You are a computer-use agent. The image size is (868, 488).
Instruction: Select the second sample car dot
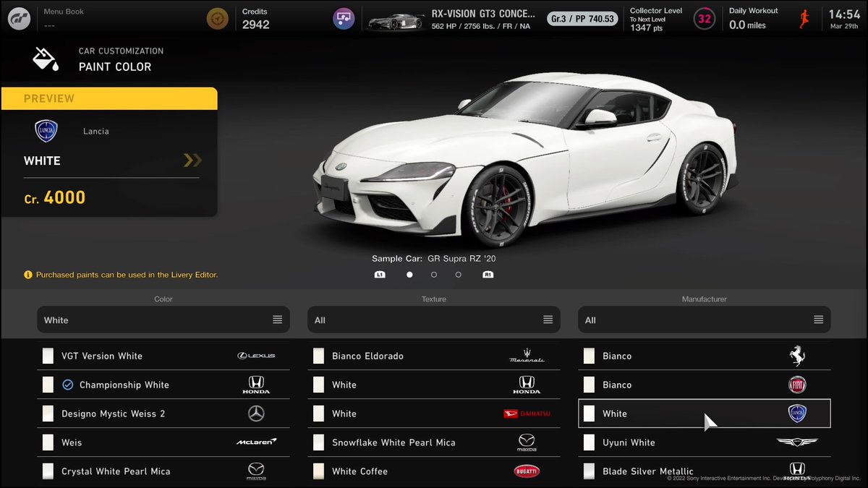pyautogui.click(x=434, y=275)
